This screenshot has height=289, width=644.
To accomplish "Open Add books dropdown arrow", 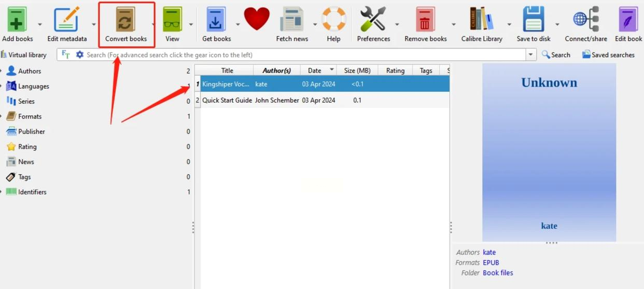I will (x=40, y=24).
